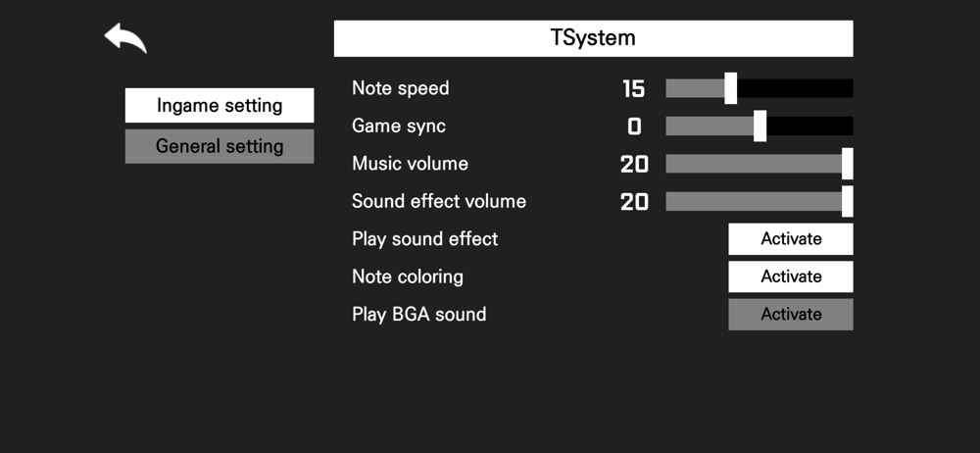980x453 pixels.
Task: Click the Game sync value 0
Action: point(634,126)
